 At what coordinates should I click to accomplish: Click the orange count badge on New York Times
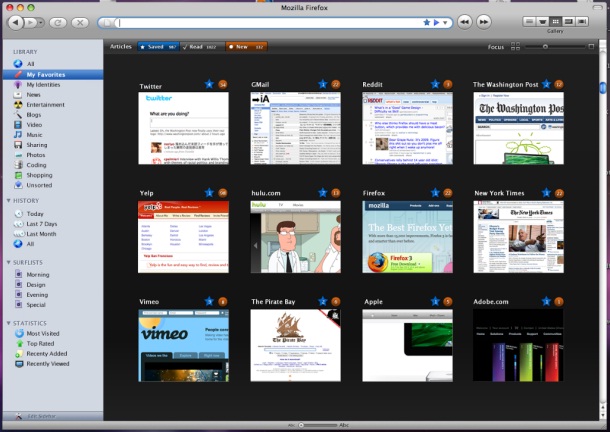click(559, 193)
